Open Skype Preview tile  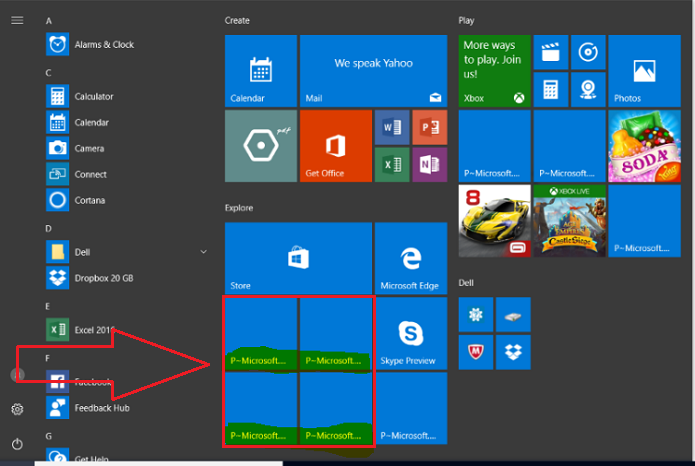coord(411,333)
